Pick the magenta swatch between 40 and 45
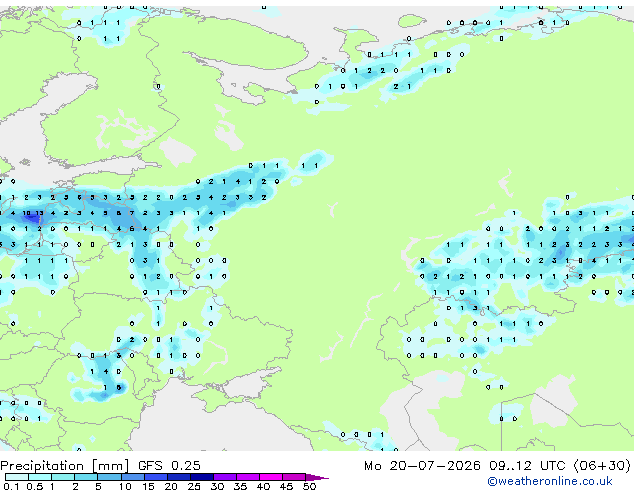Viewport: 634px width, 490px height. 271,477
